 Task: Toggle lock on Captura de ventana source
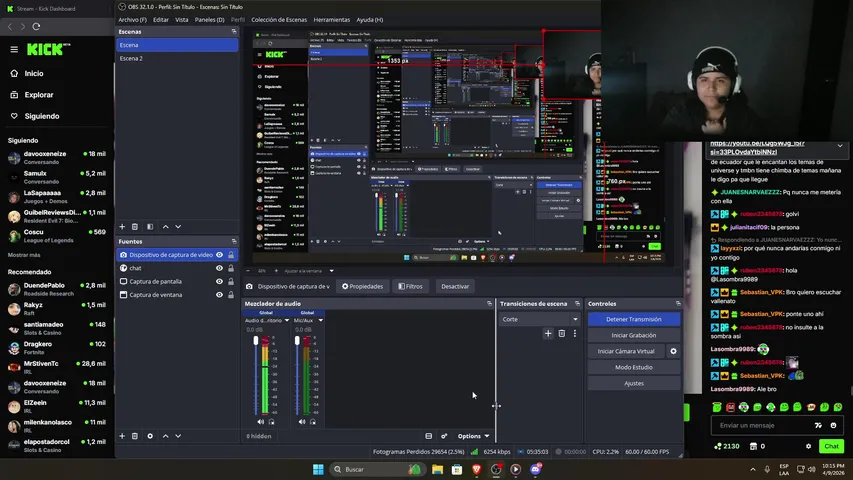click(231, 295)
